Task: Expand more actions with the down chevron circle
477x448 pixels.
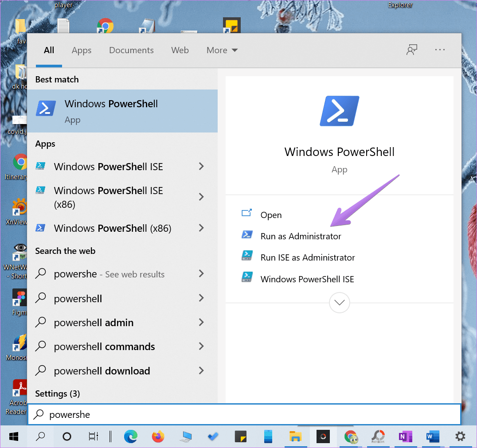Action: (x=340, y=303)
